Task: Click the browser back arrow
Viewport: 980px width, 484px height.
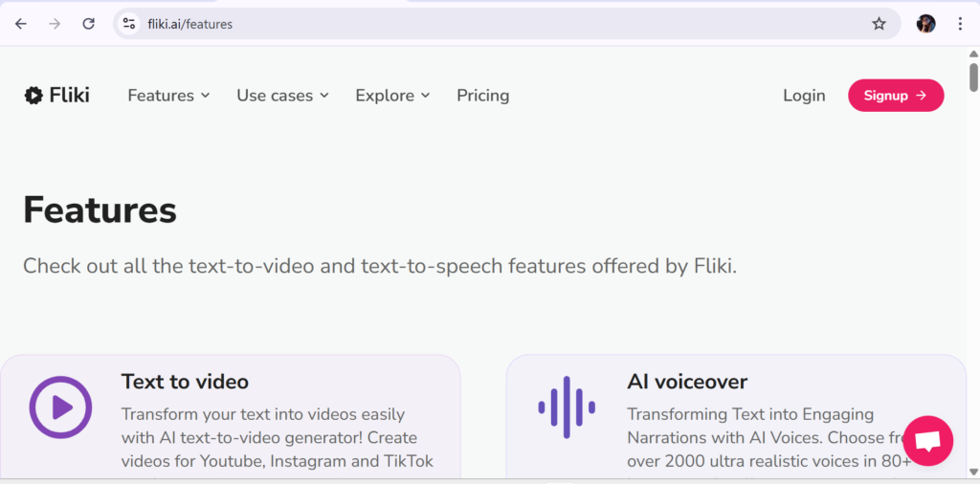Action: tap(21, 24)
